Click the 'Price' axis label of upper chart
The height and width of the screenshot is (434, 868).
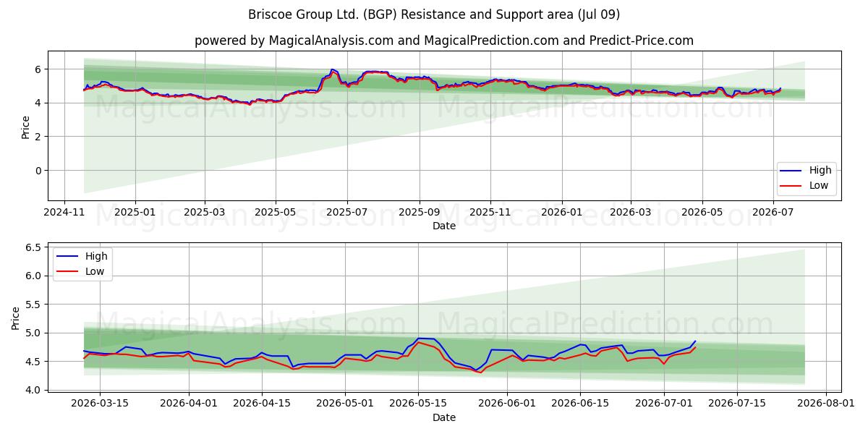pos(26,126)
